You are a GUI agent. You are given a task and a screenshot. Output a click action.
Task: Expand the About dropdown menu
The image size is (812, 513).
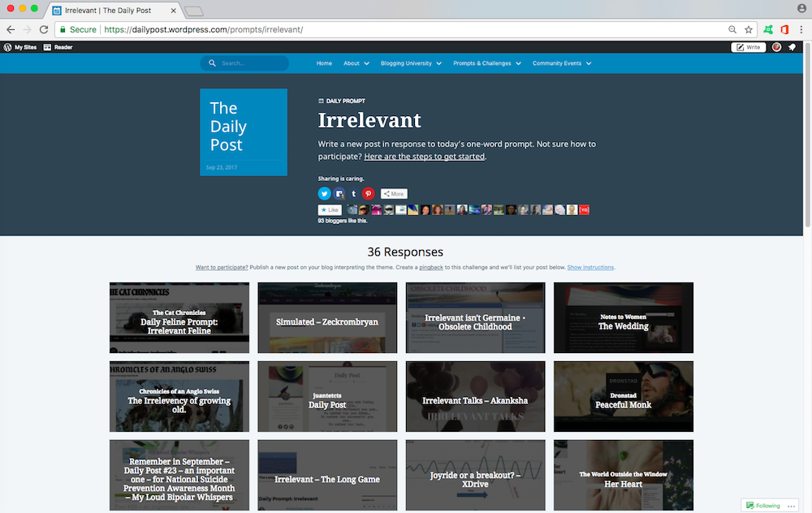(356, 63)
